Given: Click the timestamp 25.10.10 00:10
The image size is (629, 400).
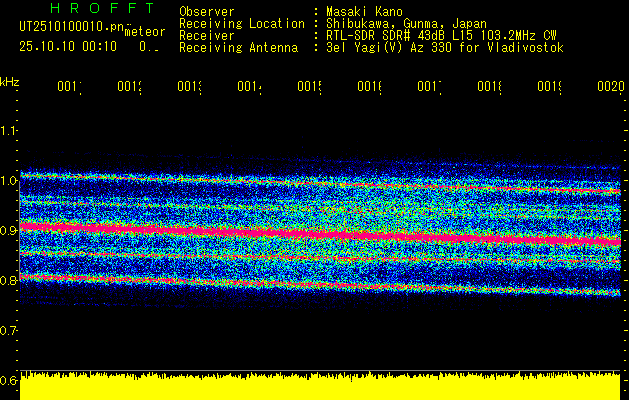Looking at the screenshot, I should 68,47.
